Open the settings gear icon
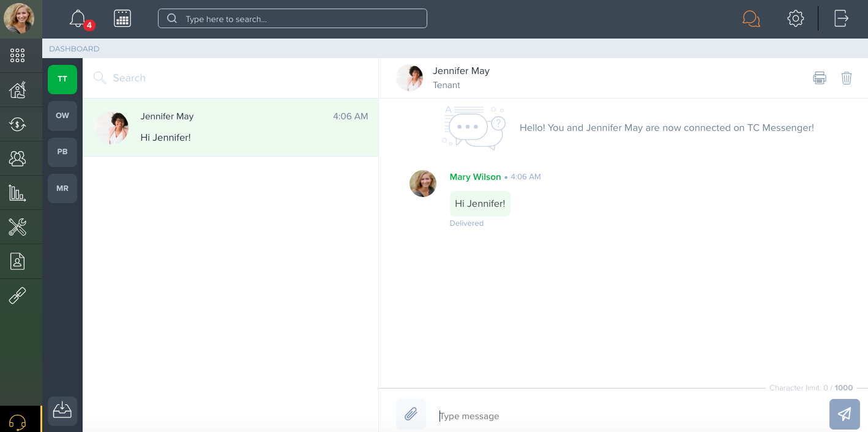 795,18
